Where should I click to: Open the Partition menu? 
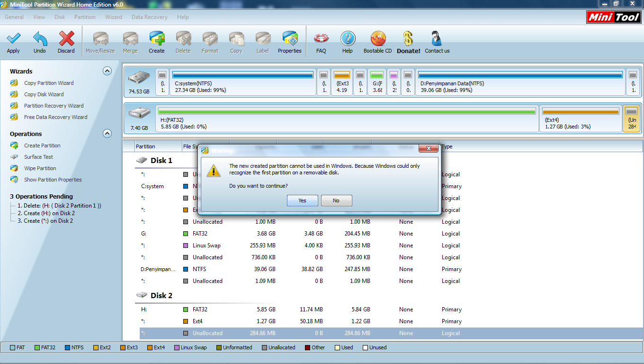(85, 17)
